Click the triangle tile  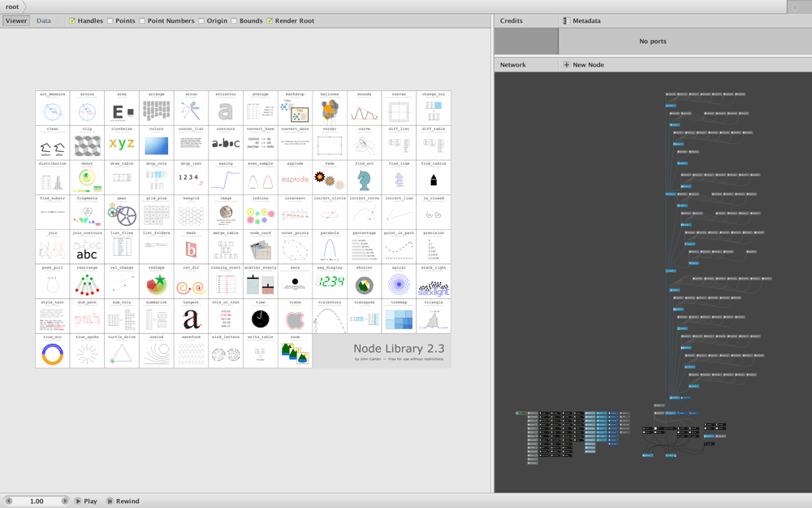click(x=434, y=316)
